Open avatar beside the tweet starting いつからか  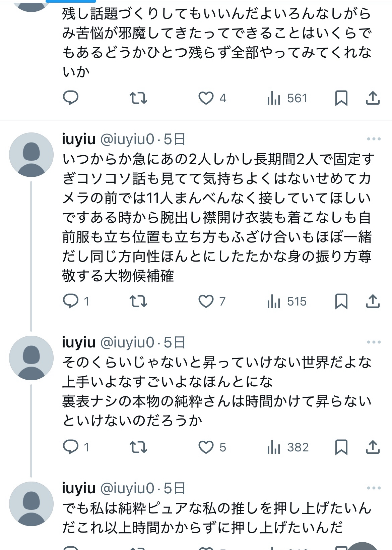pyautogui.click(x=31, y=155)
